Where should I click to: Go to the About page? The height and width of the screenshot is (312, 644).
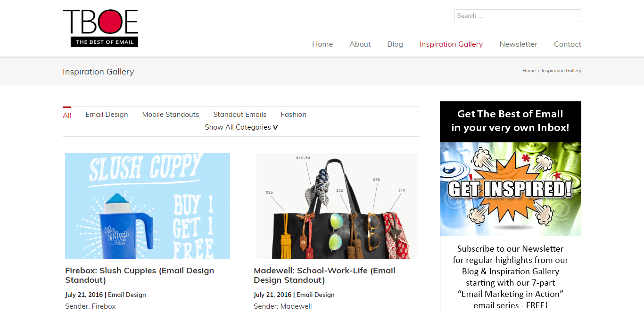360,44
